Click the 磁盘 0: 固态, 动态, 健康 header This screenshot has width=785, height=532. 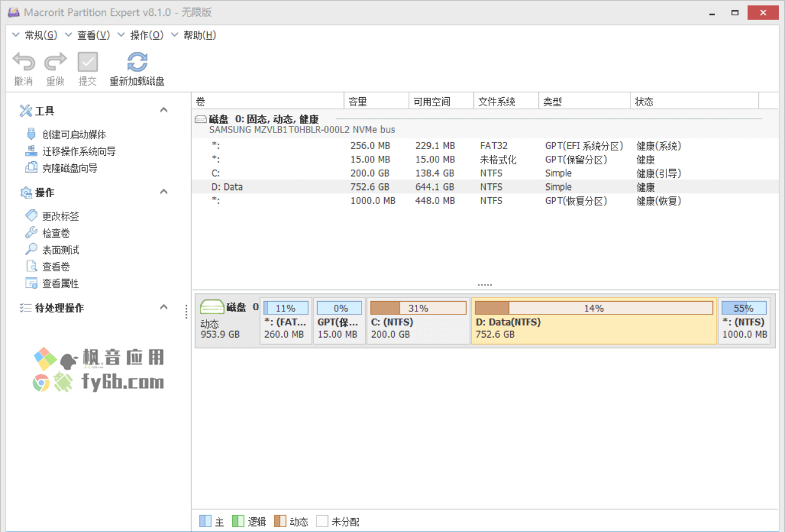click(264, 120)
